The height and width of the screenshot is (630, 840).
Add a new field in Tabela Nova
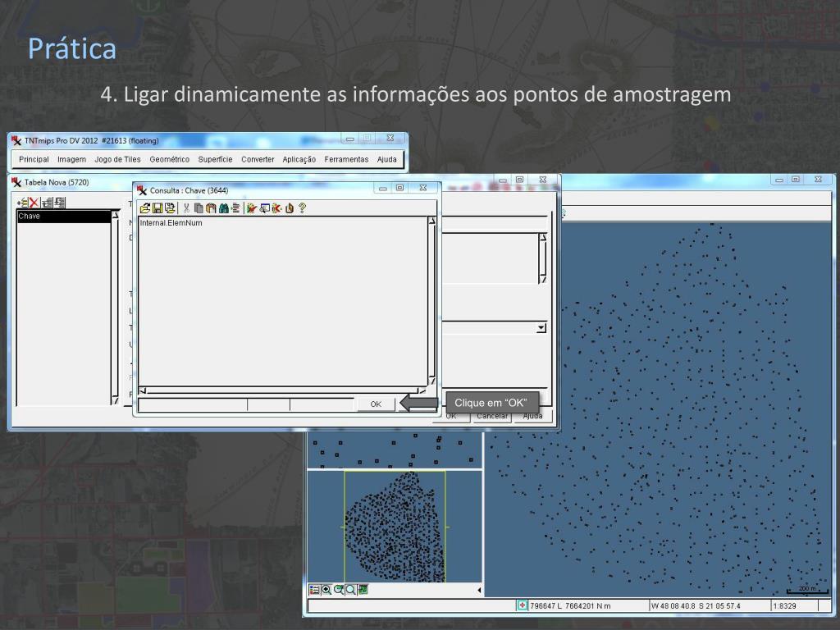pos(22,203)
